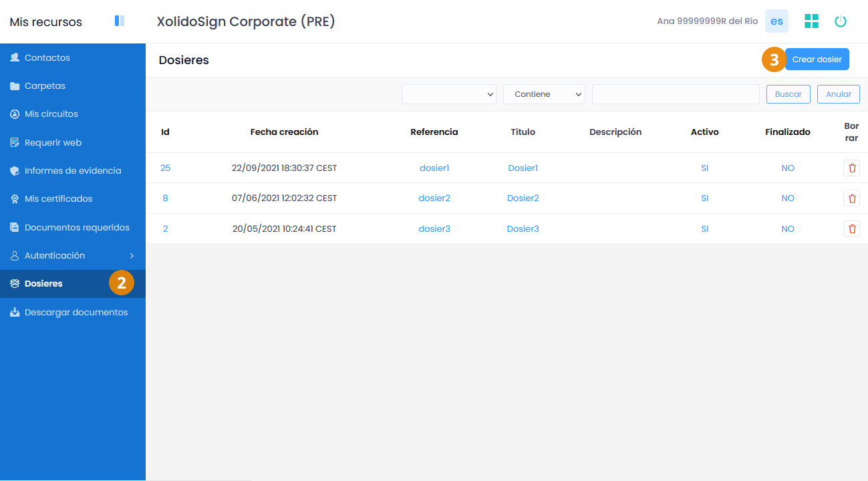868x481 pixels.
Task: Collapse the sidebar with the toggle icon
Action: (120, 21)
